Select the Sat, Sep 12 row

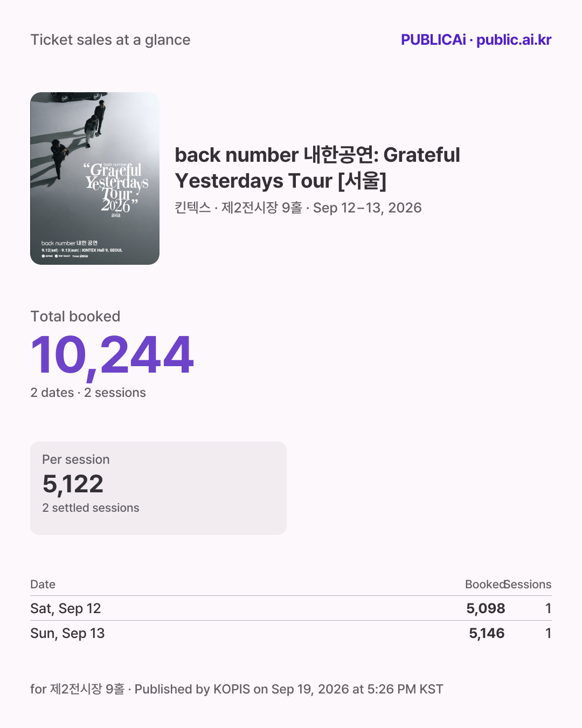point(291,608)
